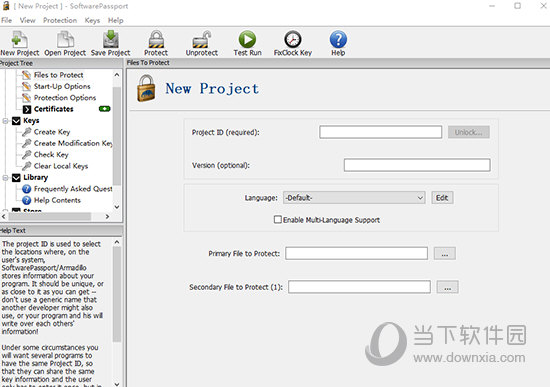Select Create Key in the tree
This screenshot has height=387, width=550.
click(52, 132)
